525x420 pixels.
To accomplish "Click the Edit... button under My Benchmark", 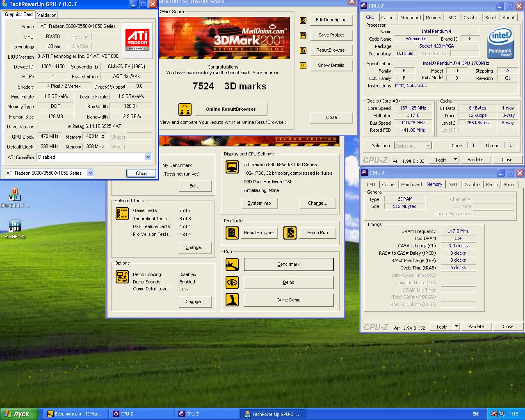I will pos(195,186).
